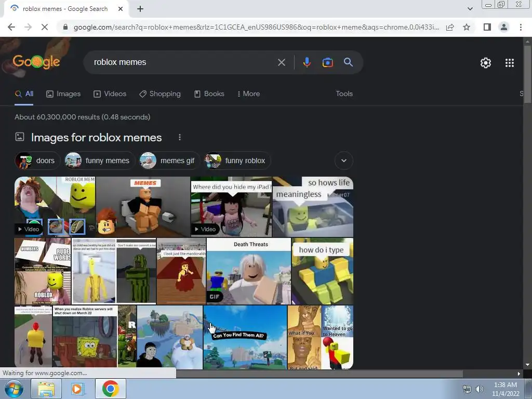
Task: Close the roblox memes tab
Action: click(121, 9)
